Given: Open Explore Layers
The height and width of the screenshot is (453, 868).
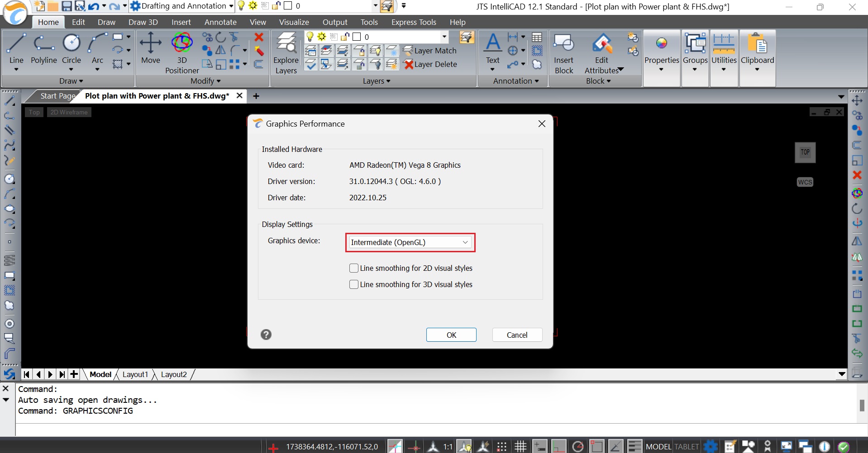Looking at the screenshot, I should tap(286, 53).
